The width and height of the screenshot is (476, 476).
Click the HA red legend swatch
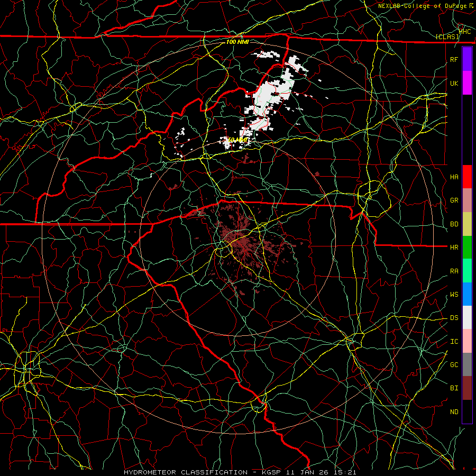coord(467,177)
